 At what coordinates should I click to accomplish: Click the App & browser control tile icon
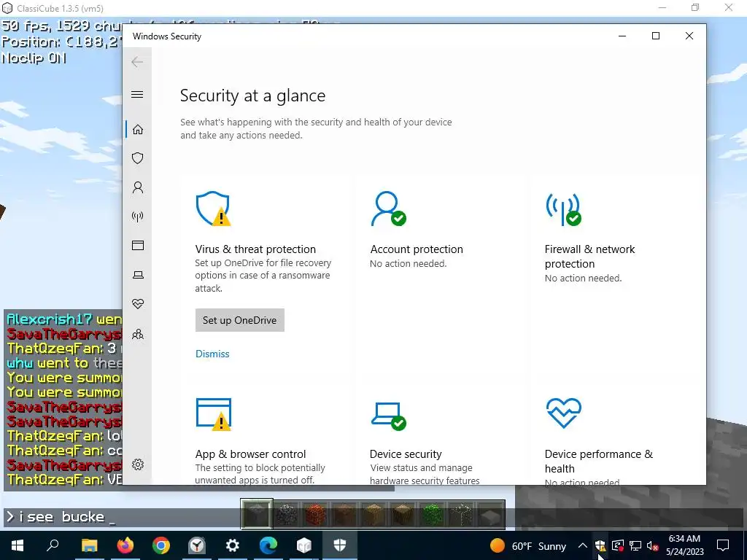(214, 414)
